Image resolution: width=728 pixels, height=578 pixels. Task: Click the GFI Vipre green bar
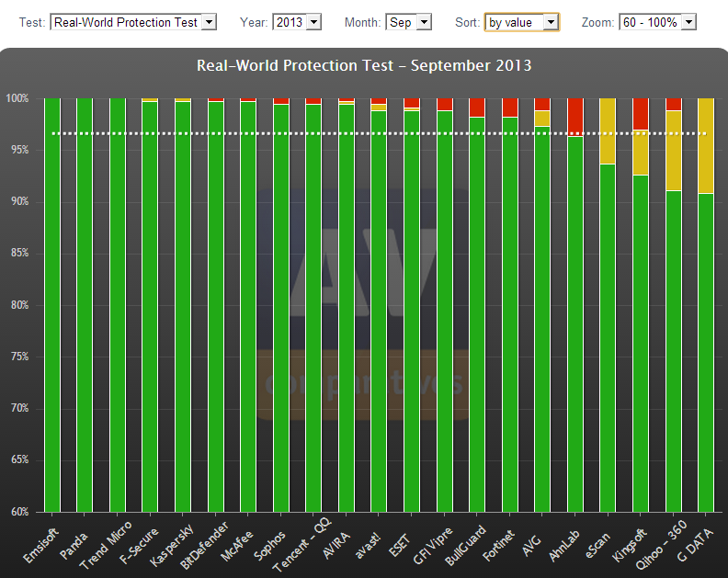pos(445,312)
